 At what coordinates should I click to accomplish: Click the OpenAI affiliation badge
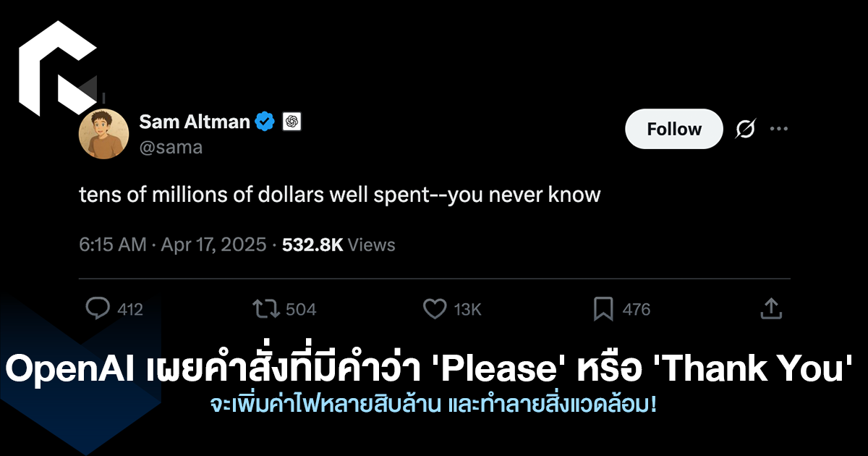click(x=292, y=122)
